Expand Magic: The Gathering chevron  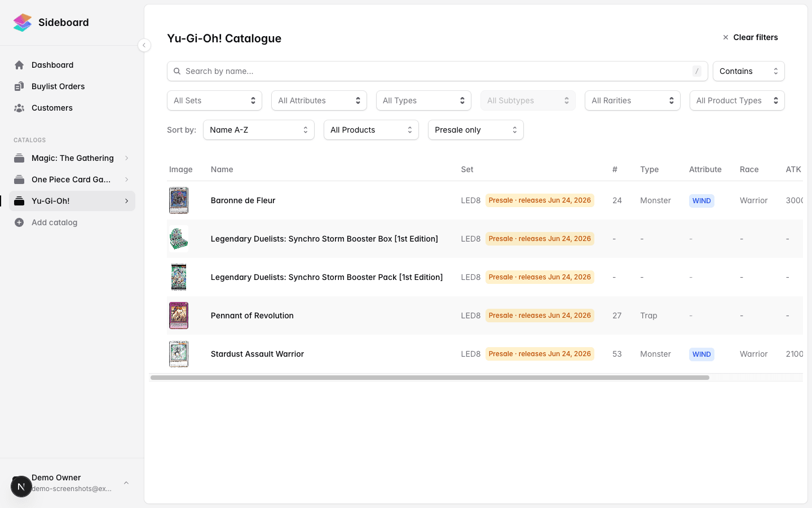pyautogui.click(x=127, y=158)
